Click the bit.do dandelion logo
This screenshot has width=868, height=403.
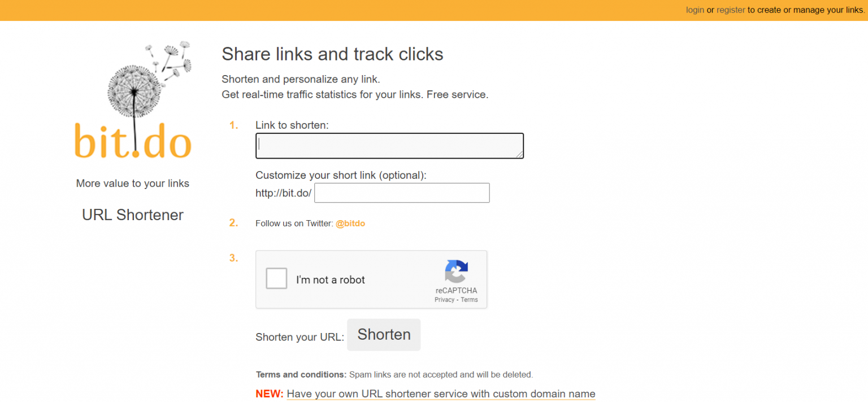tap(133, 100)
